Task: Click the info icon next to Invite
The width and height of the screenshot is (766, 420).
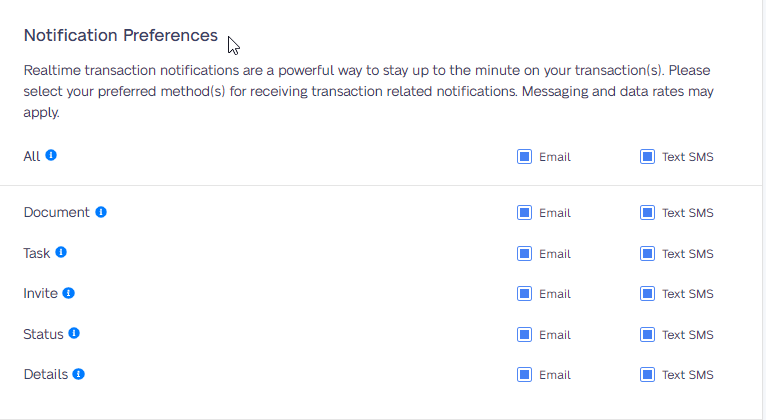Action: click(68, 293)
